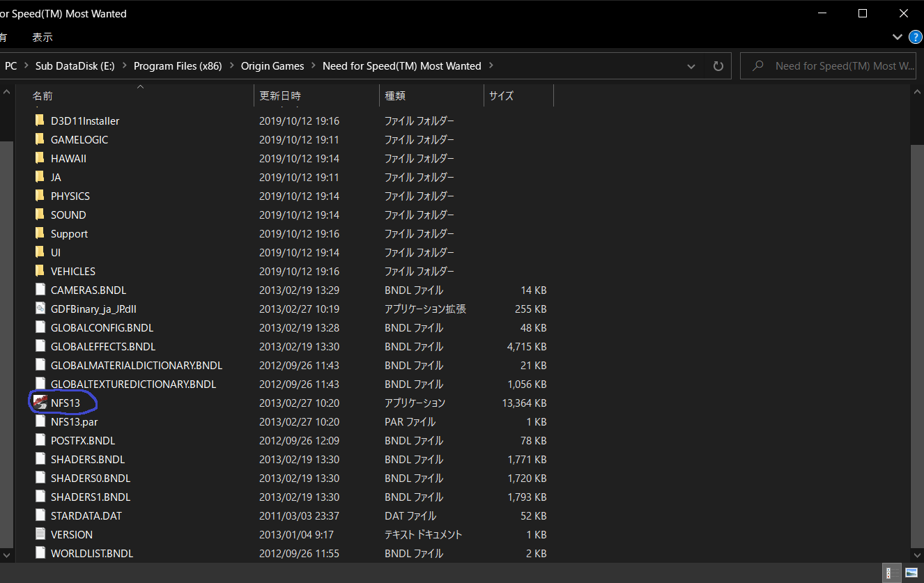
Task: Select the JA folder icon
Action: (x=40, y=177)
